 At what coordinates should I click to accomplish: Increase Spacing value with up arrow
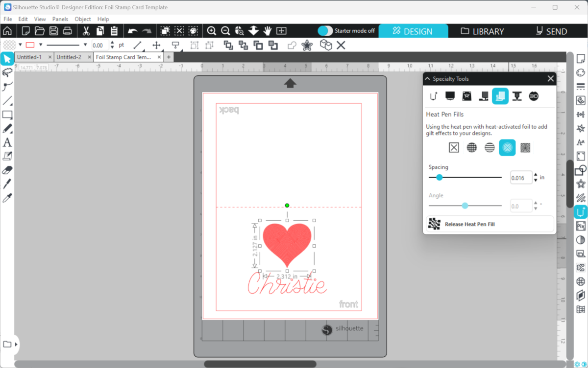536,175
